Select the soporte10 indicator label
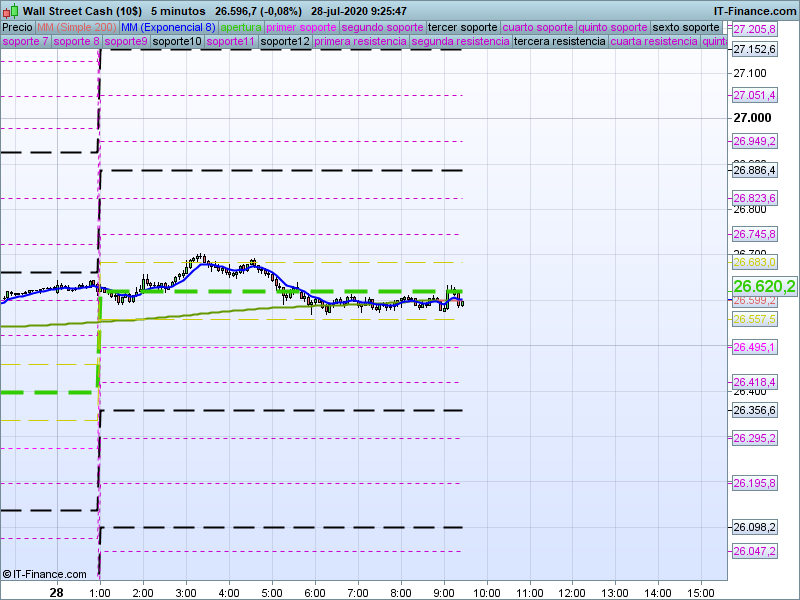Viewport: 800px width, 600px height. click(x=177, y=42)
